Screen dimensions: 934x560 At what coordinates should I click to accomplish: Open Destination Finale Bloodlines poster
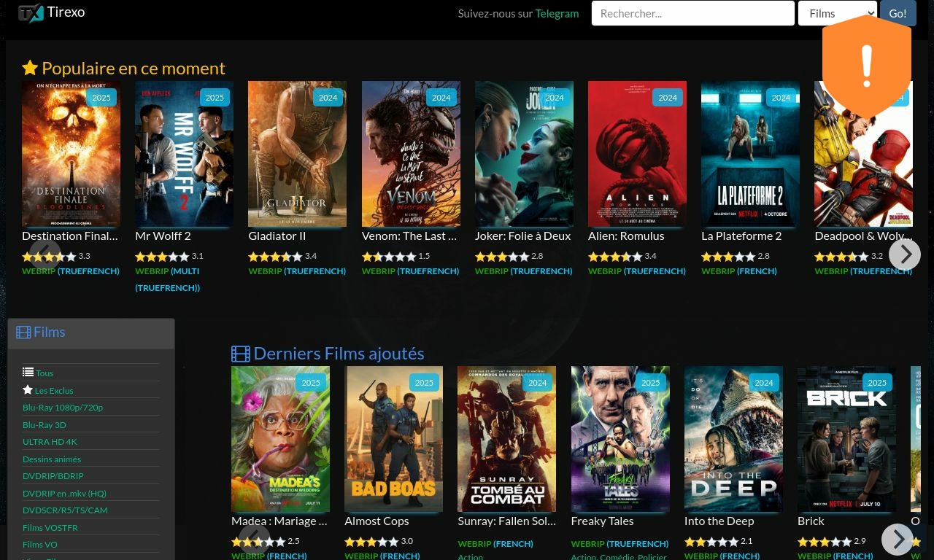point(71,154)
